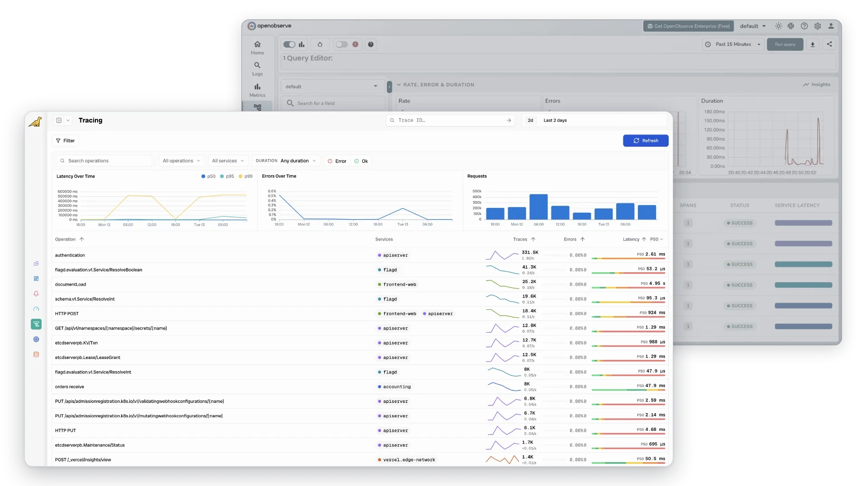Image resolution: width=868 pixels, height=486 pixels.
Task: Click the question mark icon in OpenObserve toolbar
Action: point(371,44)
